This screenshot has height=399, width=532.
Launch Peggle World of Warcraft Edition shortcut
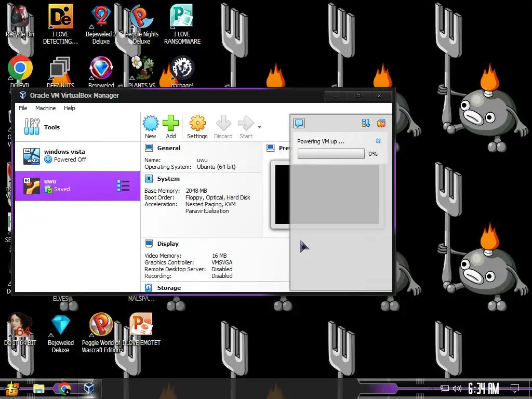point(101,332)
